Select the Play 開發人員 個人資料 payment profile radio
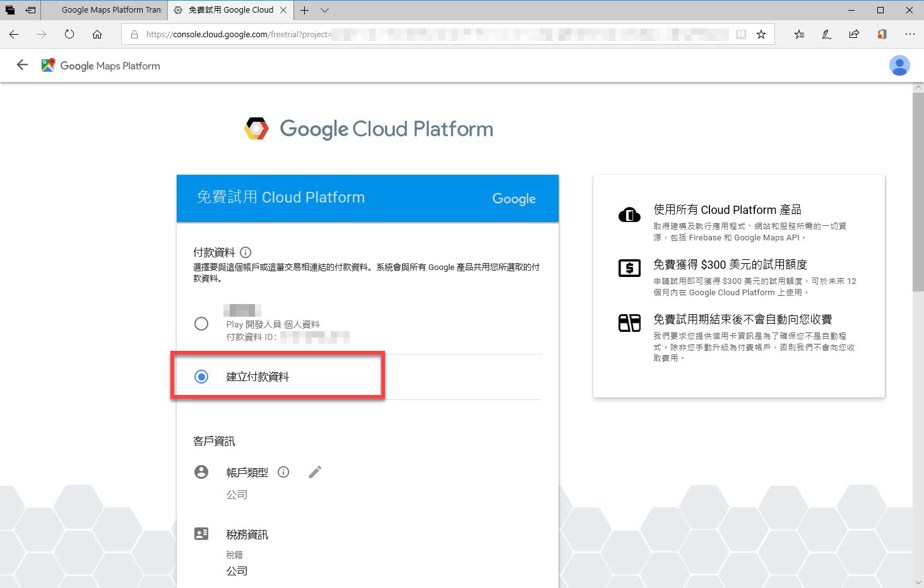This screenshot has width=924, height=588. click(x=201, y=324)
